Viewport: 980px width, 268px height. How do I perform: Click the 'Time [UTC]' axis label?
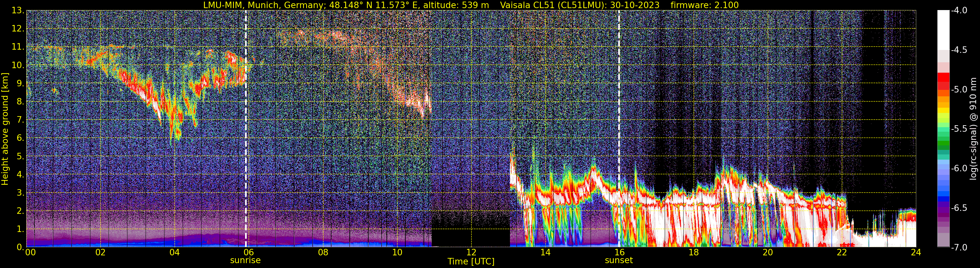pyautogui.click(x=471, y=262)
